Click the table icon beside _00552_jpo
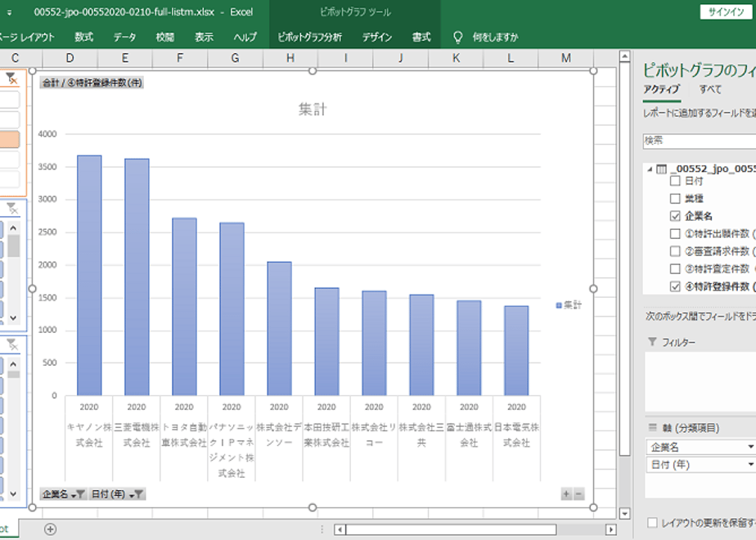Viewport: 756px width, 540px height. pos(661,169)
